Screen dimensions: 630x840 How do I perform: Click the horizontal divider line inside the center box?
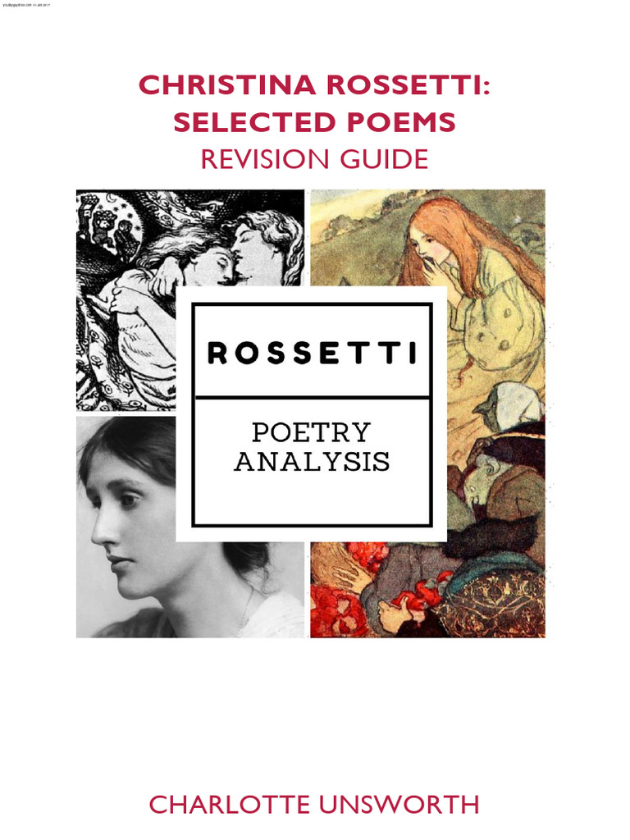tap(312, 398)
